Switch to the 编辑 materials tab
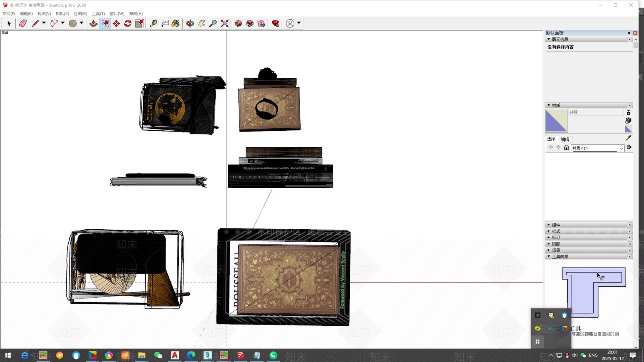Viewport: 644px width, 362px height. point(565,139)
